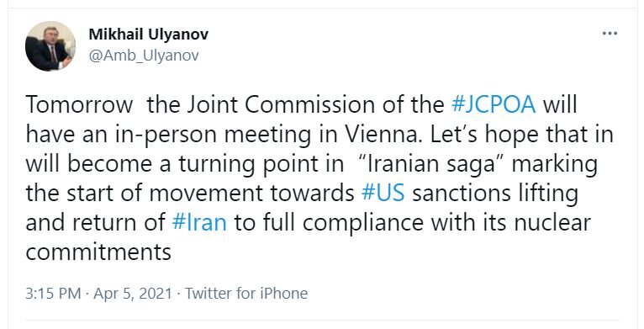Open the Mikhail Ulyanov display name link

(148, 34)
